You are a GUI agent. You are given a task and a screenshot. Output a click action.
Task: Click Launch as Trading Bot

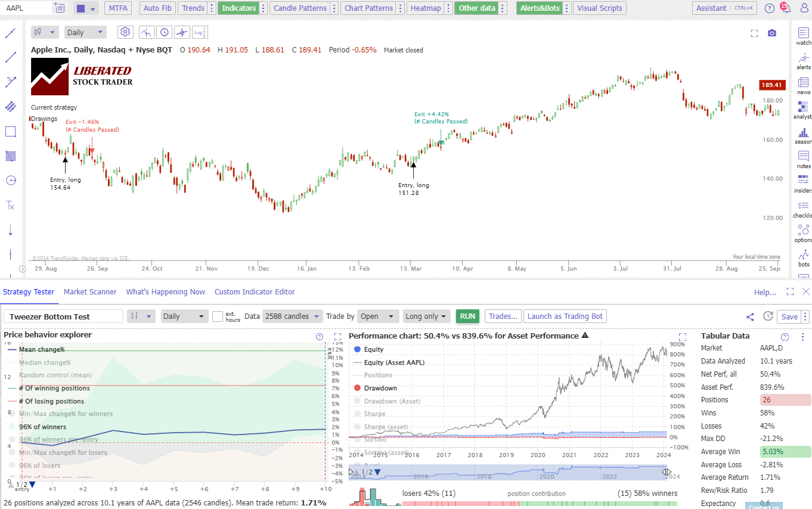[565, 316]
